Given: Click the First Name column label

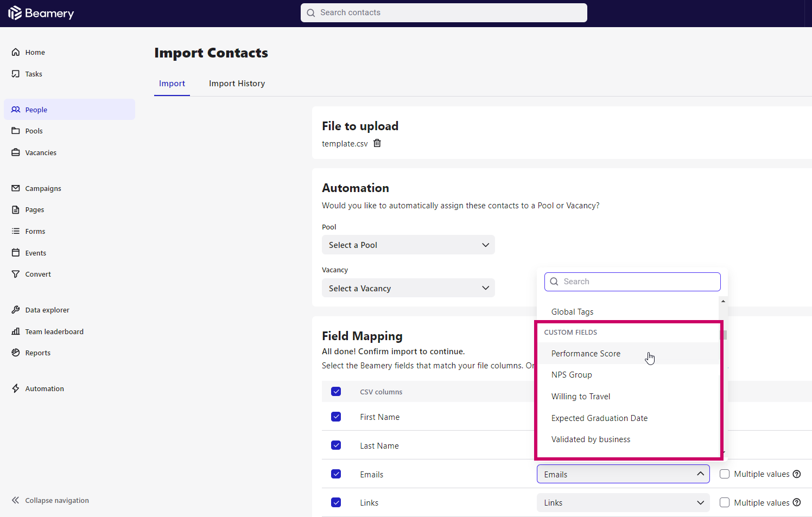Looking at the screenshot, I should point(380,417).
